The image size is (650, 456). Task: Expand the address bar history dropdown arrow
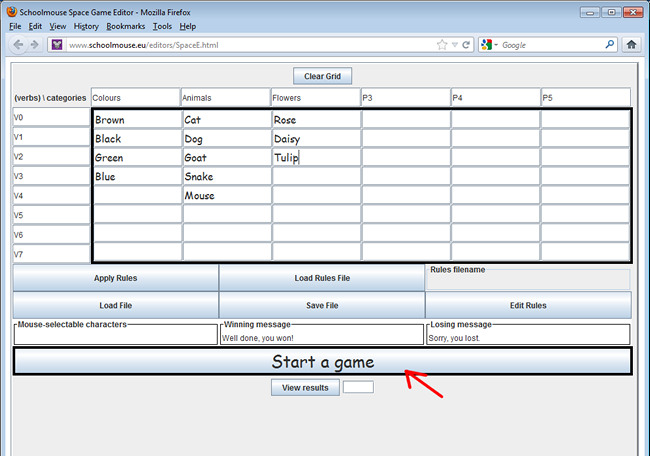[x=454, y=45]
